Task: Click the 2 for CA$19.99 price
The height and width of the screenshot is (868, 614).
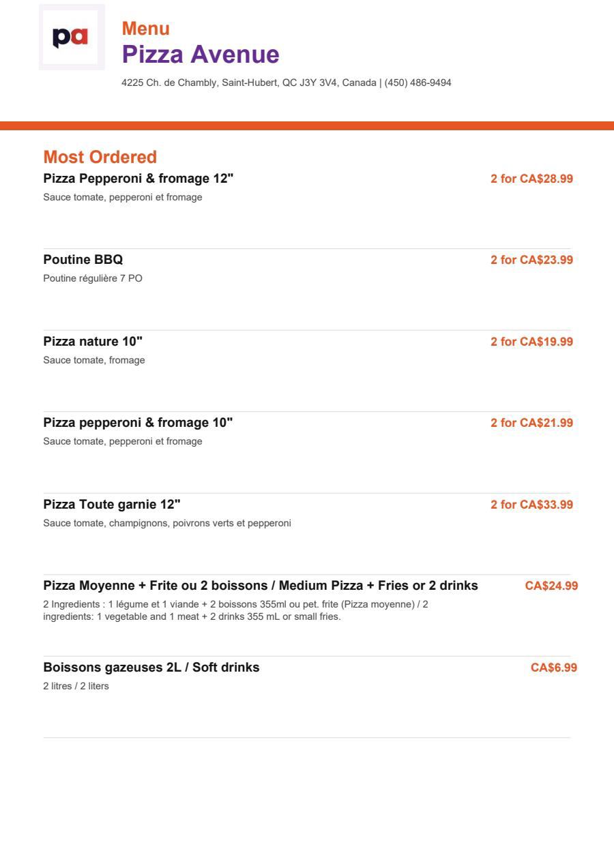Action: tap(532, 342)
